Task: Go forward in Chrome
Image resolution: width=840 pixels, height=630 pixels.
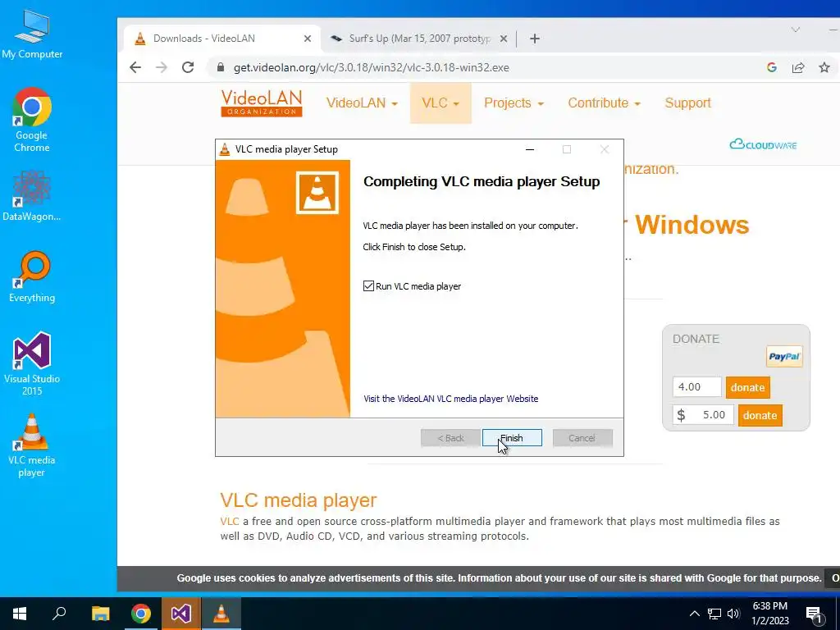Action: coord(162,67)
